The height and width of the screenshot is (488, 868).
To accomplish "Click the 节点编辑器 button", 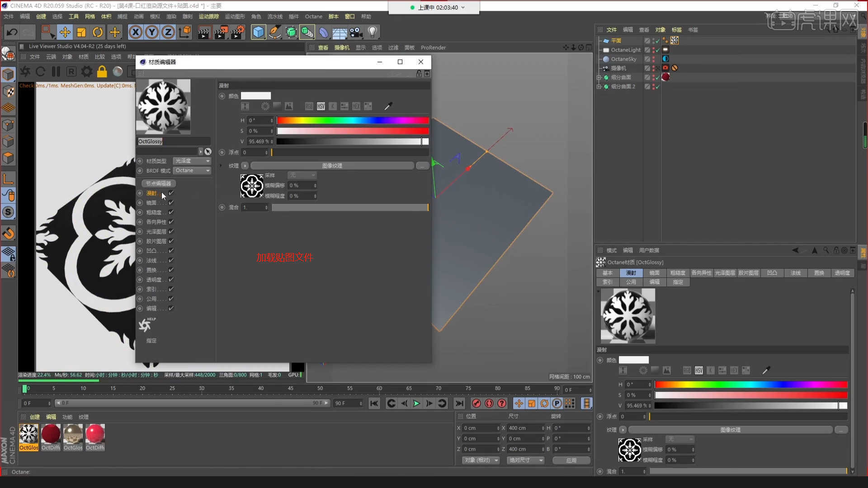I will 158,183.
